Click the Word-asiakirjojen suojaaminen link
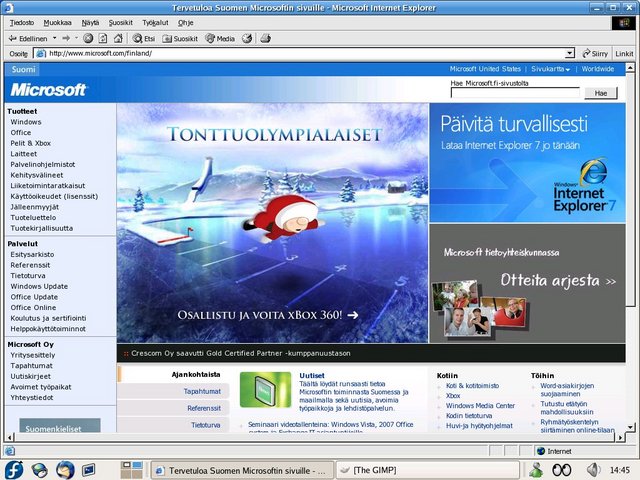This screenshot has width=640, height=480. 567,390
